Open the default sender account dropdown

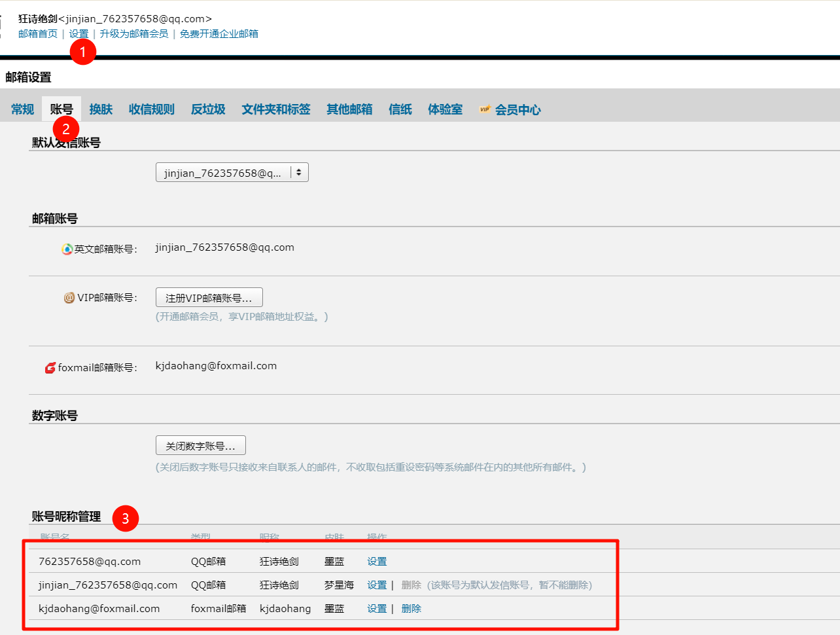pyautogui.click(x=232, y=173)
